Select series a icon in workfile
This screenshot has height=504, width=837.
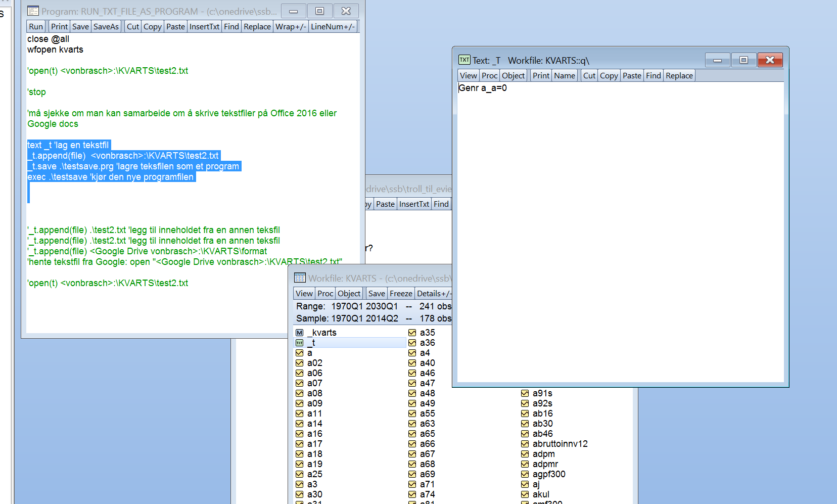[300, 353]
